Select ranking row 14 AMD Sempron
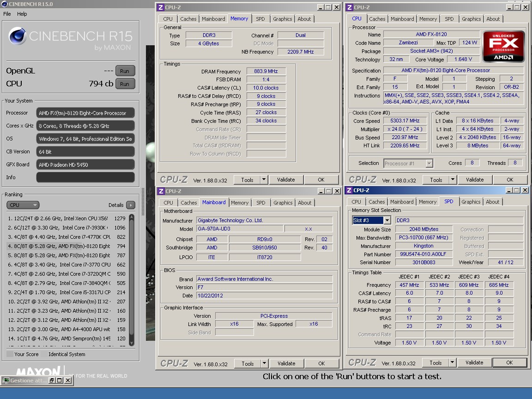532x399 pixels. (x=66, y=338)
